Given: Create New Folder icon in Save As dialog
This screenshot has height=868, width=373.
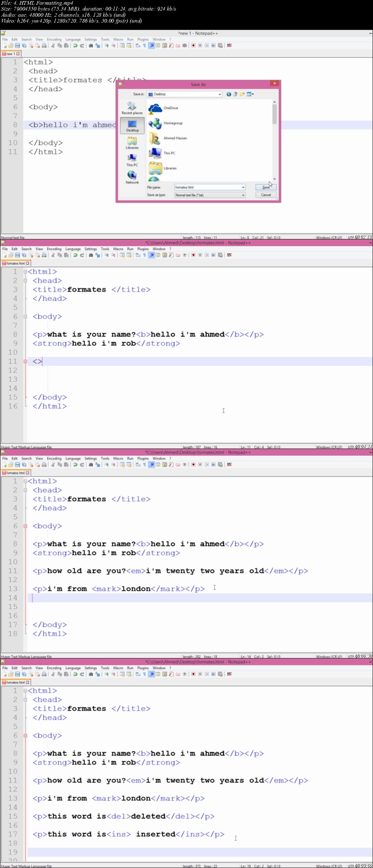Looking at the screenshot, I should point(242,94).
